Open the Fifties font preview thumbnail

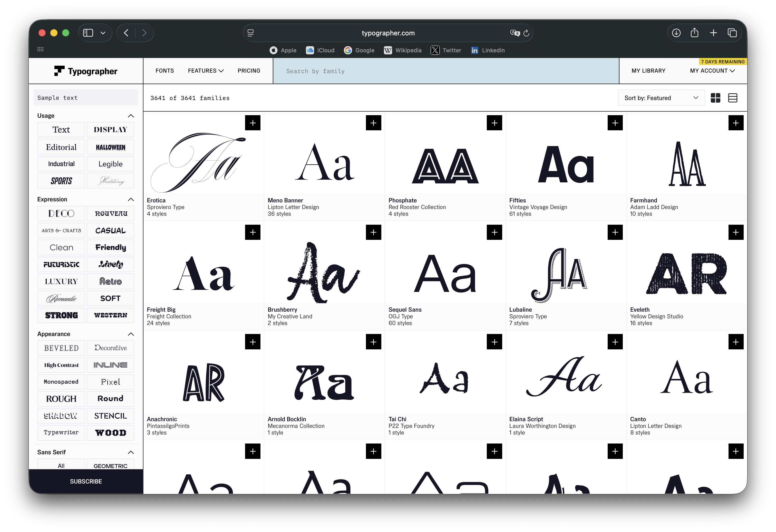click(x=566, y=164)
